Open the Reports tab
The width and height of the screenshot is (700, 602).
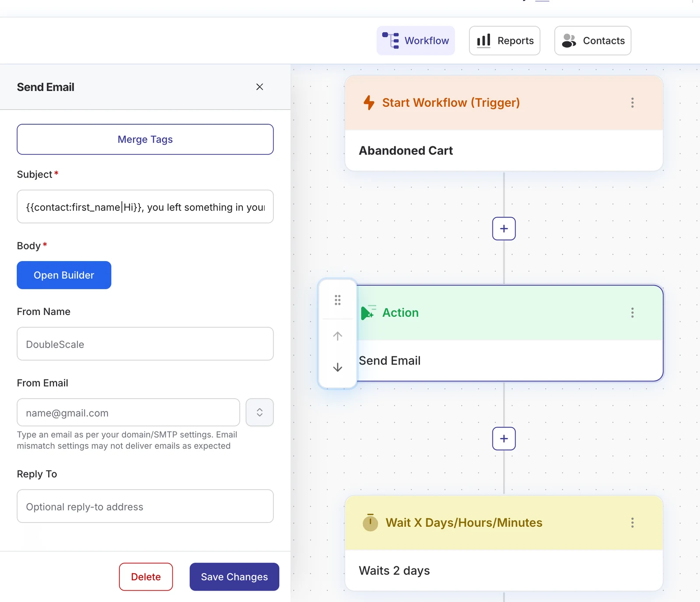pos(504,41)
